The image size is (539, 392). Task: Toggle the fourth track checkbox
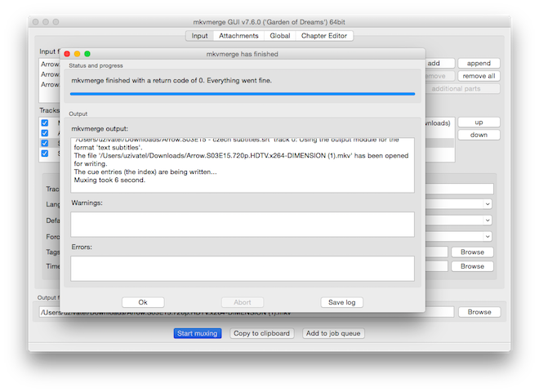[x=45, y=154]
